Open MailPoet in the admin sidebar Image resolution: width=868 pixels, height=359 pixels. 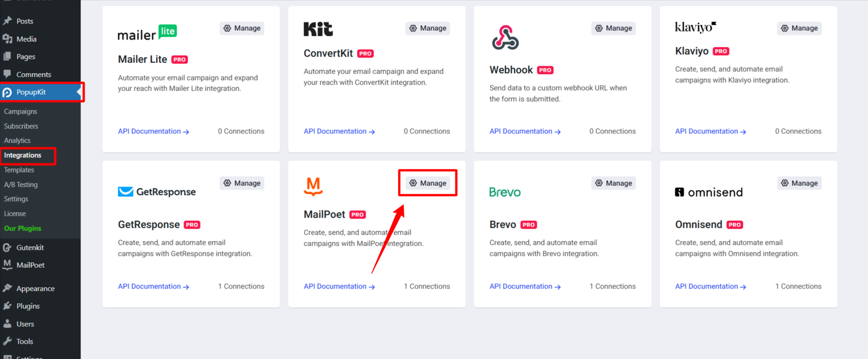[30, 265]
